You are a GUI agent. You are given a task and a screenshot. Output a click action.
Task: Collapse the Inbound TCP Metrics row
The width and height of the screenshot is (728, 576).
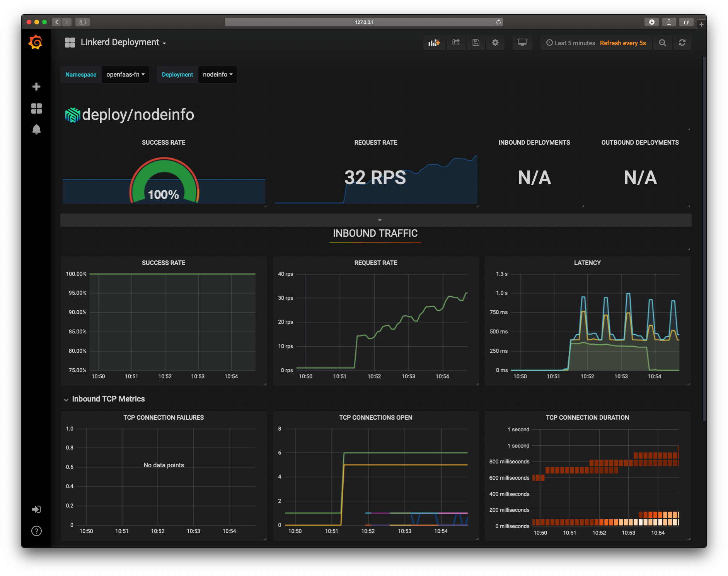pos(104,399)
